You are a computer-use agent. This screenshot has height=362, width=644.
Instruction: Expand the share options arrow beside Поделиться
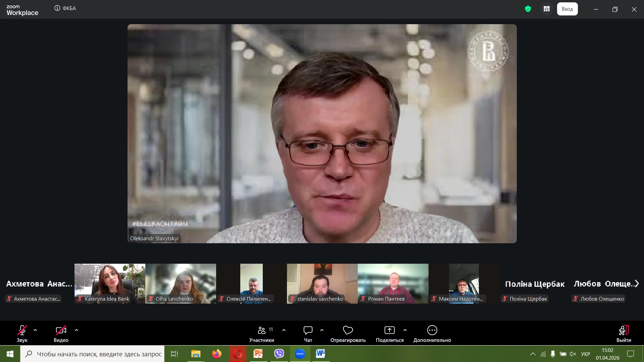click(x=405, y=330)
